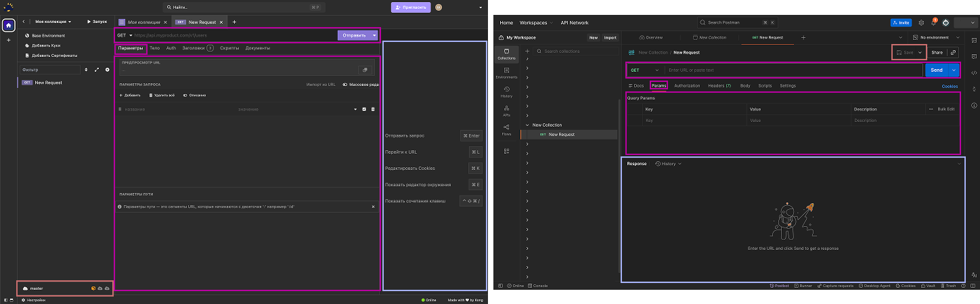Open Flows in the Postman sidebar
The image size is (980, 304).
506,129
